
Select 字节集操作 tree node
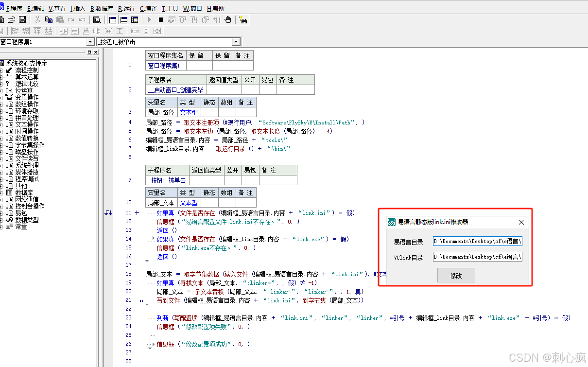(30, 145)
